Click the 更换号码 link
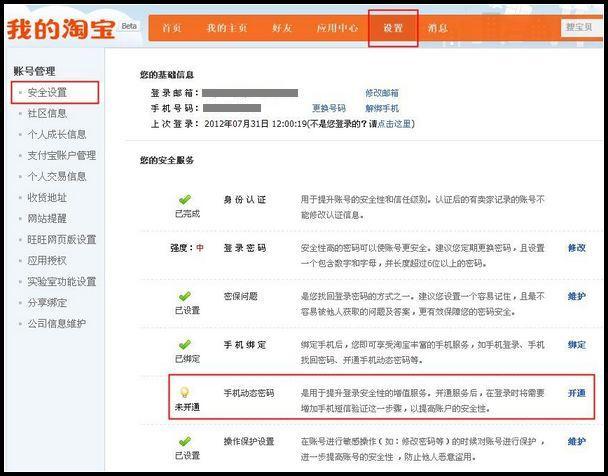The image size is (608, 476). pyautogui.click(x=328, y=107)
